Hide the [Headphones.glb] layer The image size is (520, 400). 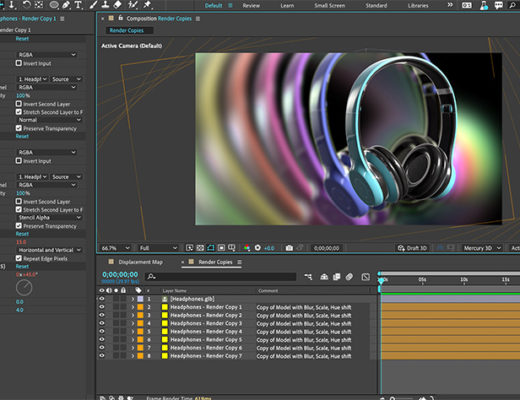102,299
